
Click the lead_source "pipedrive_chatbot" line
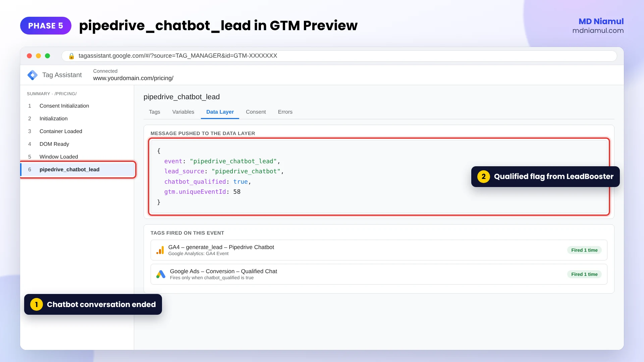pyautogui.click(x=224, y=171)
